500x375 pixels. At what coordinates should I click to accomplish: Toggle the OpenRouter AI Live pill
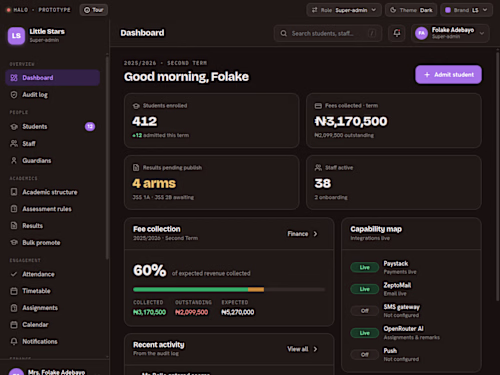pos(365,333)
